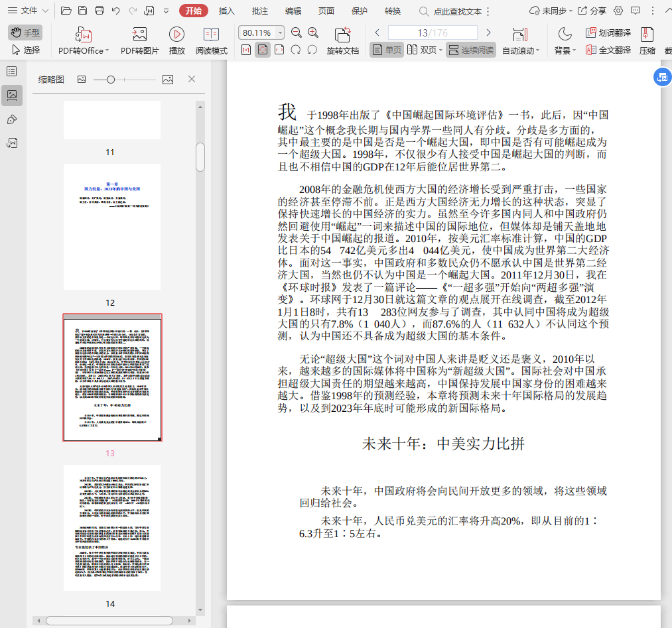Set view to actual size 1:1
The width and height of the screenshot is (672, 628).
[x=246, y=50]
